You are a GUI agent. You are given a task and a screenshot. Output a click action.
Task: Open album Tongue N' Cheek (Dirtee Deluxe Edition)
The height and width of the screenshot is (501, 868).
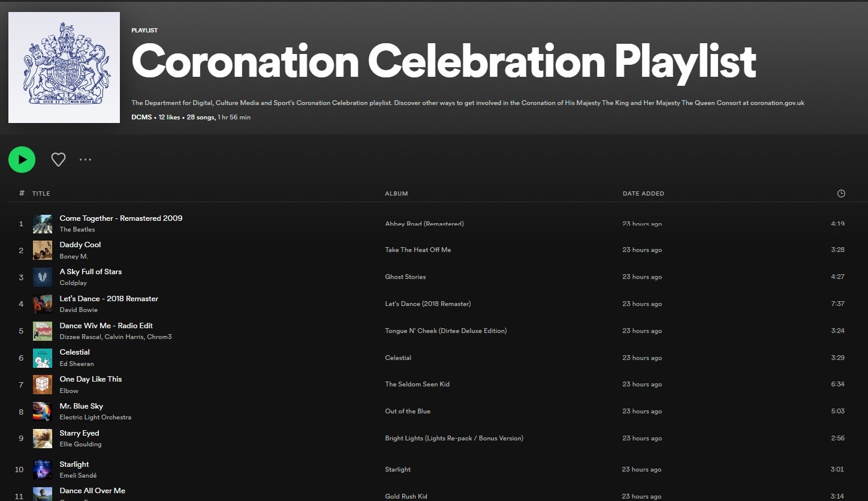click(446, 331)
